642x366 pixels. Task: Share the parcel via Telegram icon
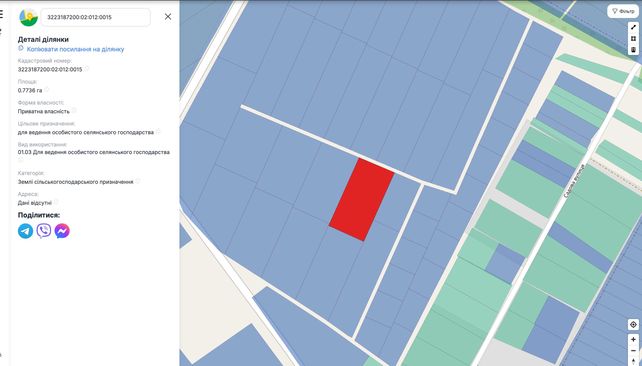coord(25,231)
